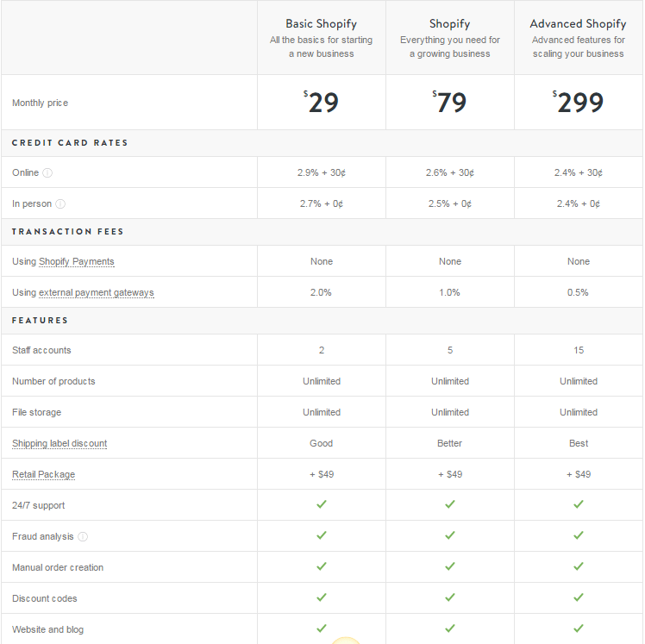Click Unlimited file storage for Shopify plan
The height and width of the screenshot is (644, 645).
coord(450,412)
